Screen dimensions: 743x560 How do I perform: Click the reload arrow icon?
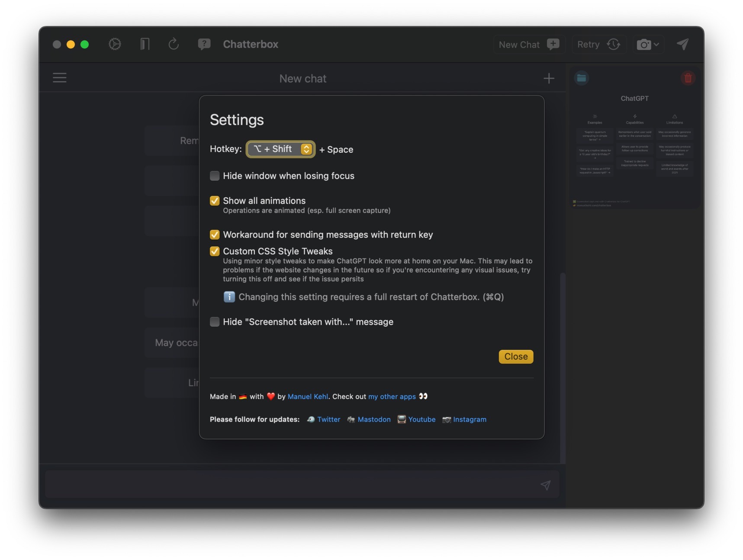coord(174,44)
